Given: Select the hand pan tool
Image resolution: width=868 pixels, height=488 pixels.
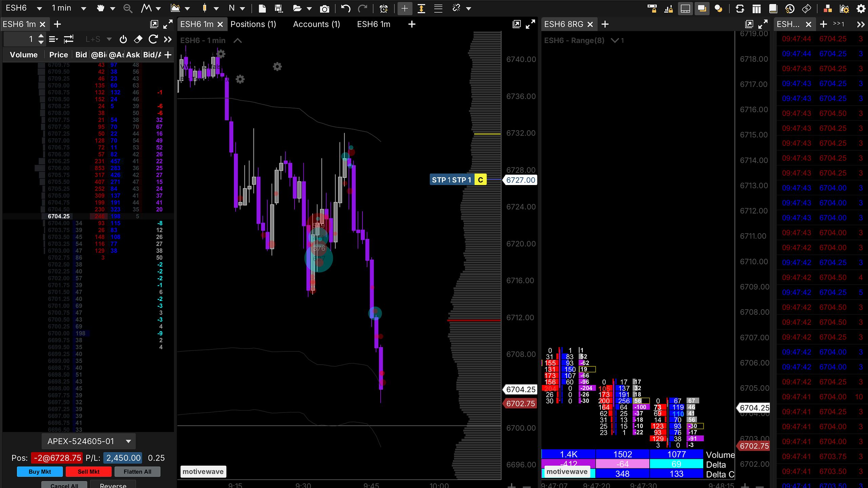Looking at the screenshot, I should (101, 8).
